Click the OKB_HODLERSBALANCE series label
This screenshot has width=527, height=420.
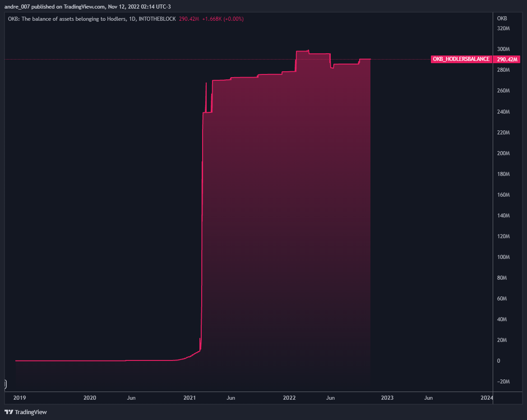[461, 59]
